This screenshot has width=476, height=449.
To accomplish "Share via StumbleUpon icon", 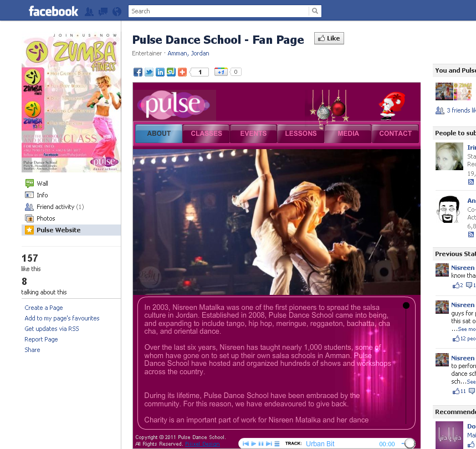I will pos(171,72).
